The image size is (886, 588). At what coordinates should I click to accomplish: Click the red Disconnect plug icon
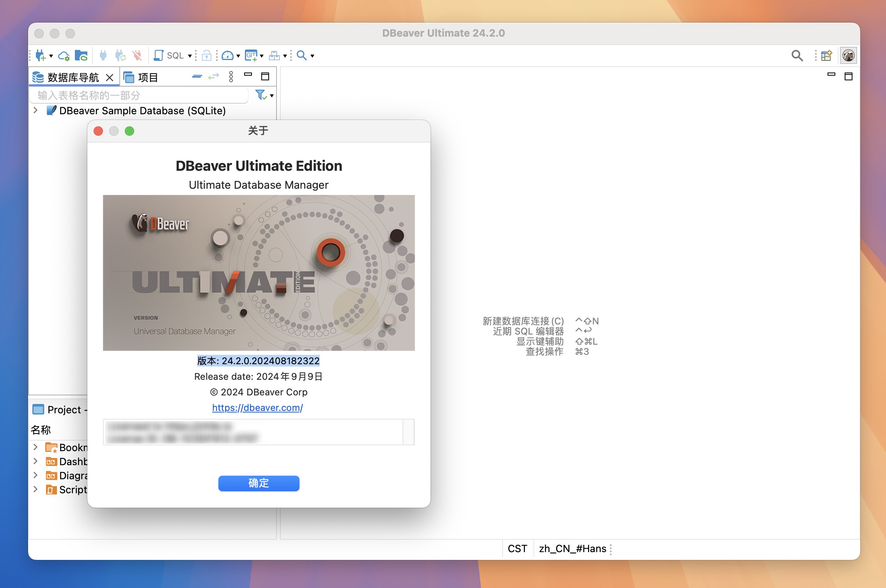coord(137,56)
